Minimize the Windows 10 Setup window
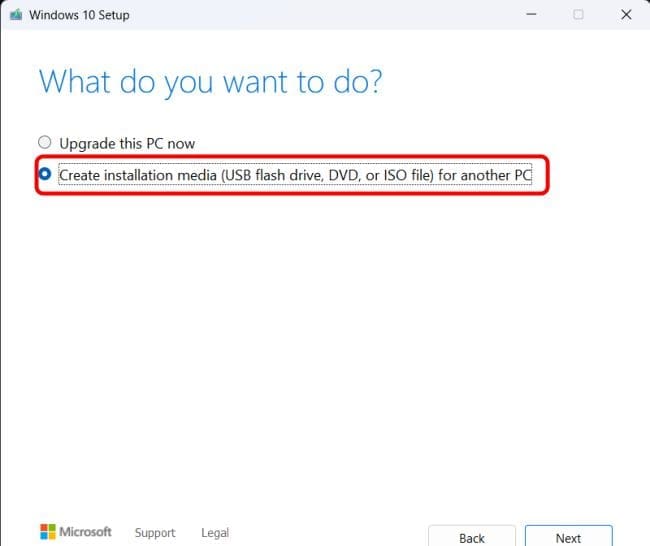 point(531,15)
